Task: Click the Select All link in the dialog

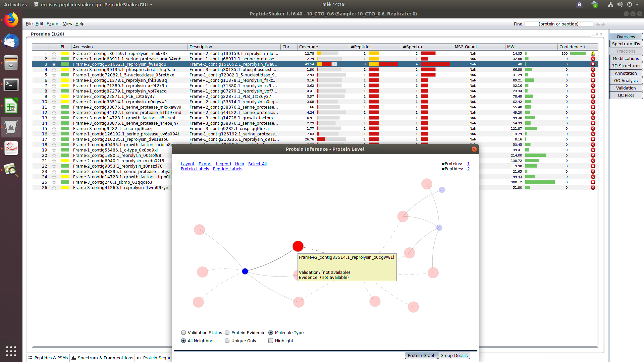Action: pyautogui.click(x=257, y=164)
